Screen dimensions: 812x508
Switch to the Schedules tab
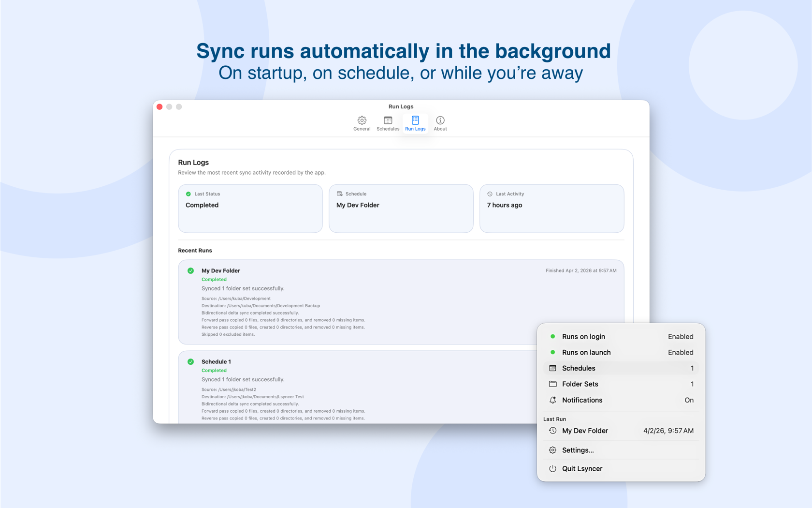point(388,123)
